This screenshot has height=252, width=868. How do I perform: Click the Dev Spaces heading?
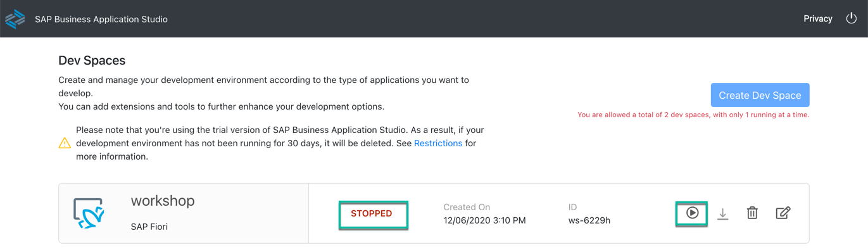[92, 61]
